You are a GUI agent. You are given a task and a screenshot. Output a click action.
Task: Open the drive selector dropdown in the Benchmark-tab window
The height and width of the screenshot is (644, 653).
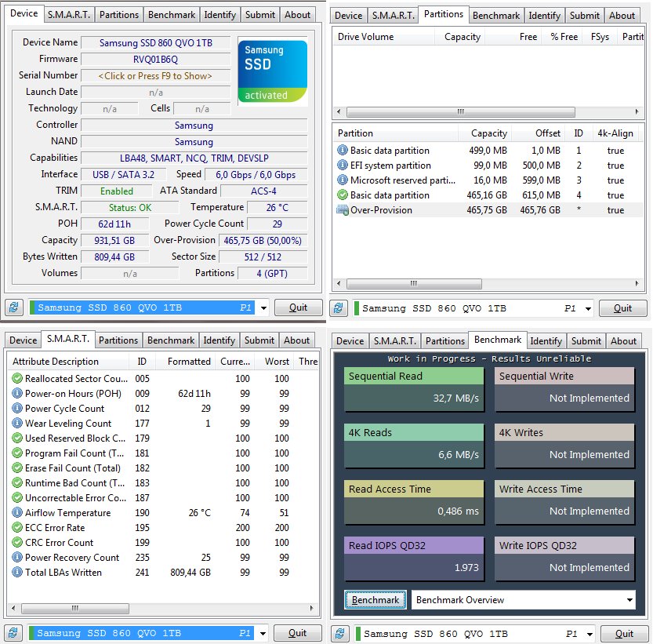pyautogui.click(x=590, y=635)
